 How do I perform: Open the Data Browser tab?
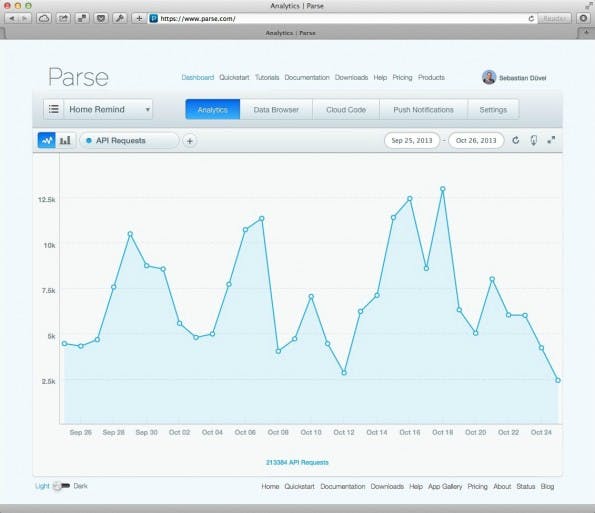pos(276,109)
